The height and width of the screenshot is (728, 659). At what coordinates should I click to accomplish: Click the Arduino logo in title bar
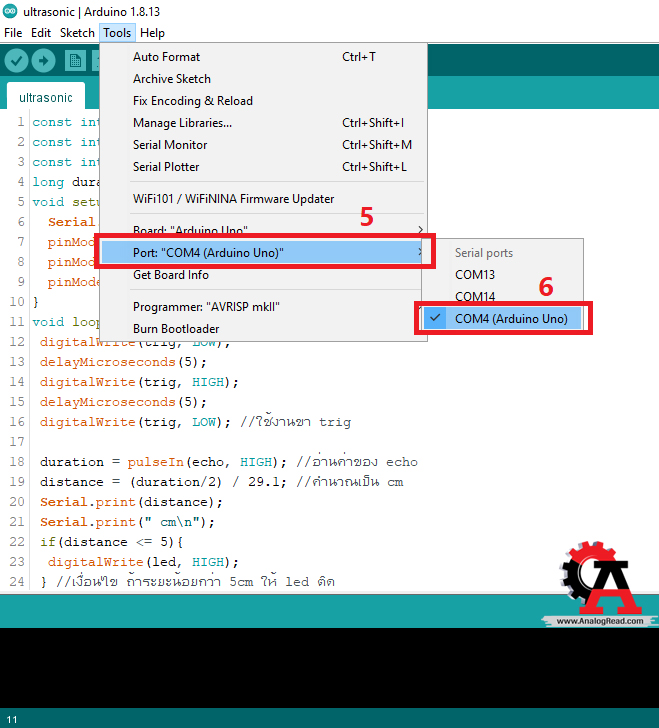pyautogui.click(x=10, y=11)
